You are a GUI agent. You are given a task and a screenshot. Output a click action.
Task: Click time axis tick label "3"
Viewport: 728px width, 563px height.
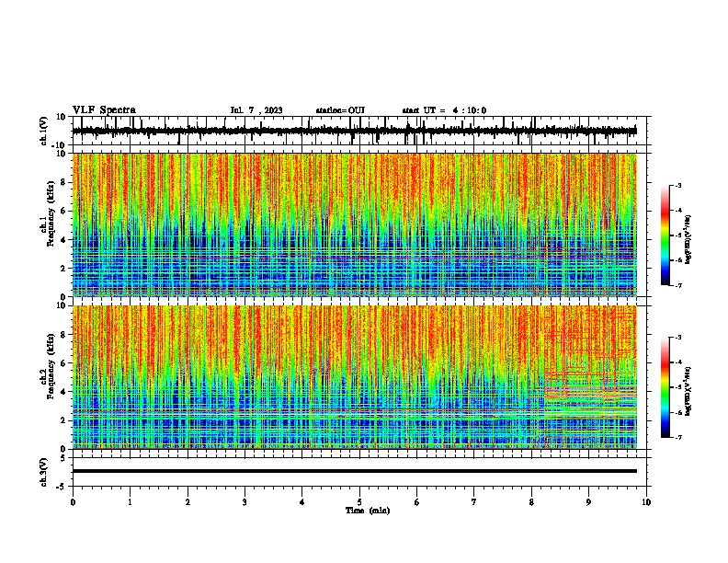(x=245, y=502)
